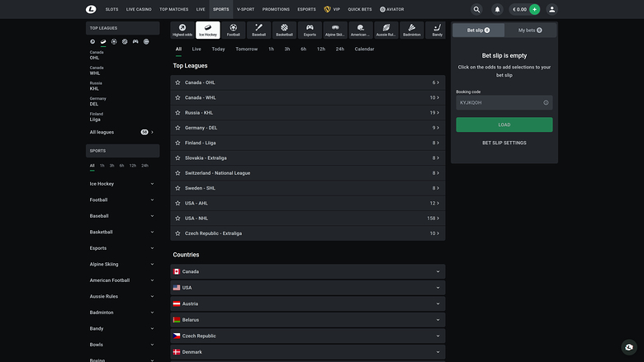Click the notifications bell icon

pos(497,9)
